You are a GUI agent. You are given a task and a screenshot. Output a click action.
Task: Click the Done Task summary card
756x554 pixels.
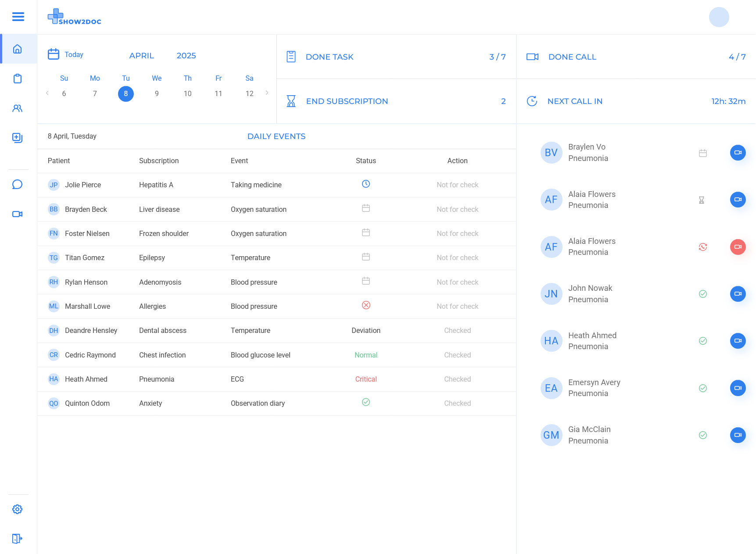click(396, 57)
